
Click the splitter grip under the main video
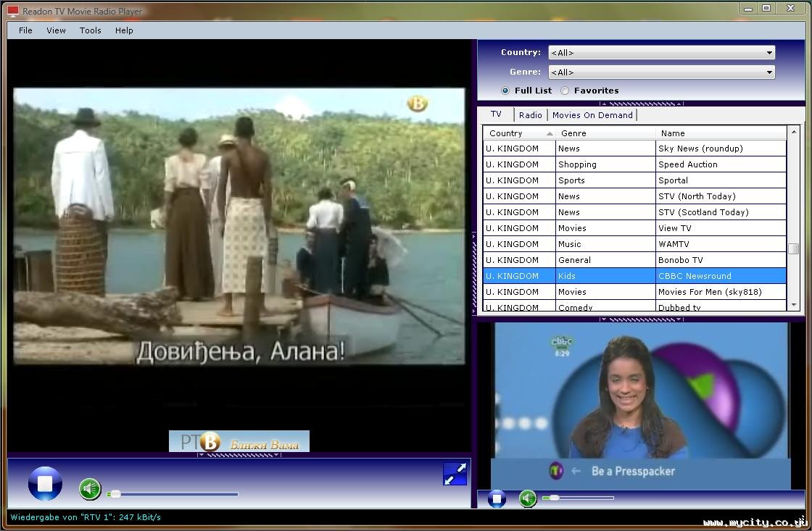(x=239, y=455)
